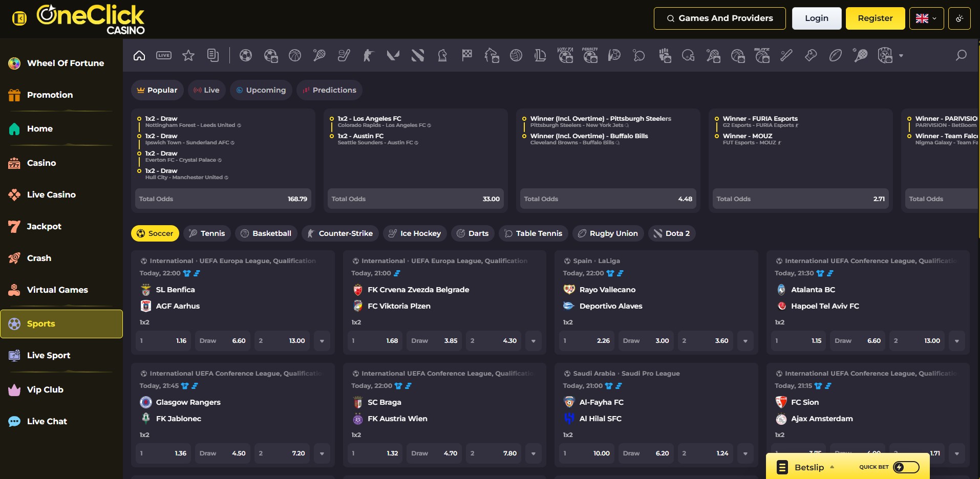The height and width of the screenshot is (479, 980).
Task: Click the theme toggle icon in header
Action: coord(960,18)
